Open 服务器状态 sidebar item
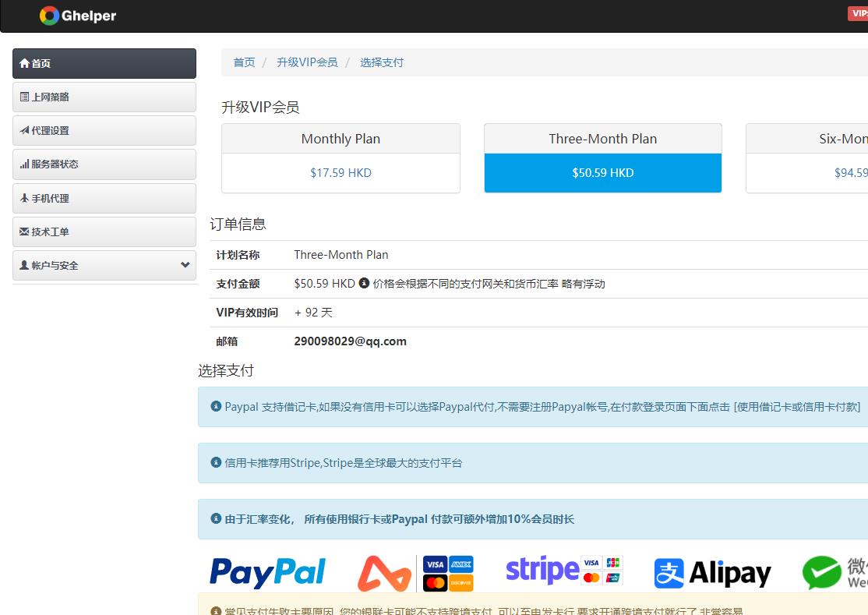Screen dimensions: 868x615 (x=104, y=164)
